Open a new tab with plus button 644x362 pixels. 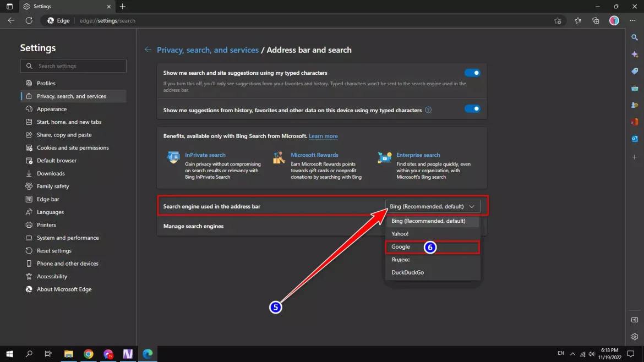pos(122,7)
